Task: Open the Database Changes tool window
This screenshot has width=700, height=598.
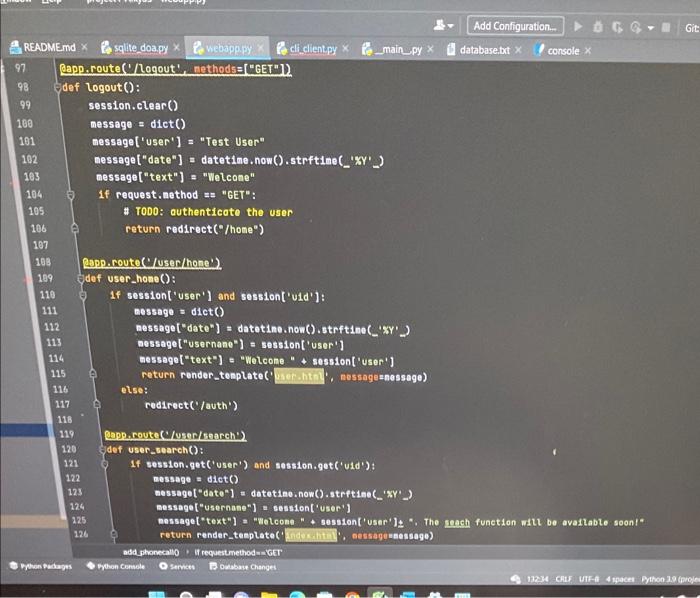Action: (x=243, y=567)
